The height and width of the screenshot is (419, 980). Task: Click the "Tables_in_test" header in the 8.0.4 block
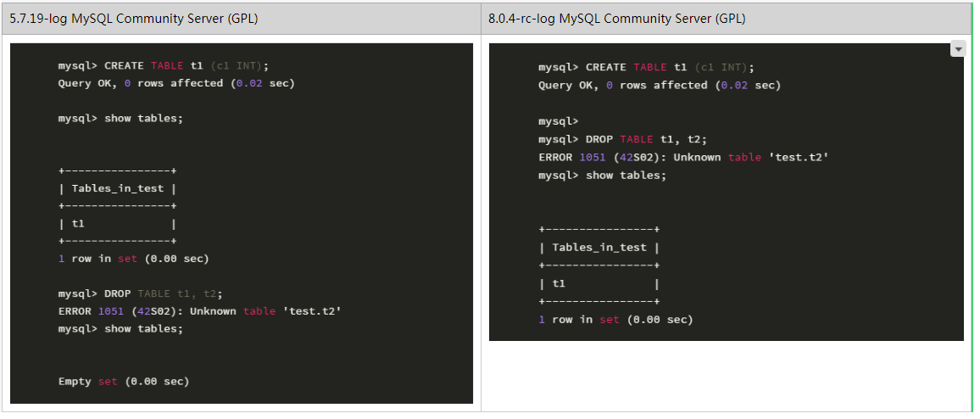(599, 248)
